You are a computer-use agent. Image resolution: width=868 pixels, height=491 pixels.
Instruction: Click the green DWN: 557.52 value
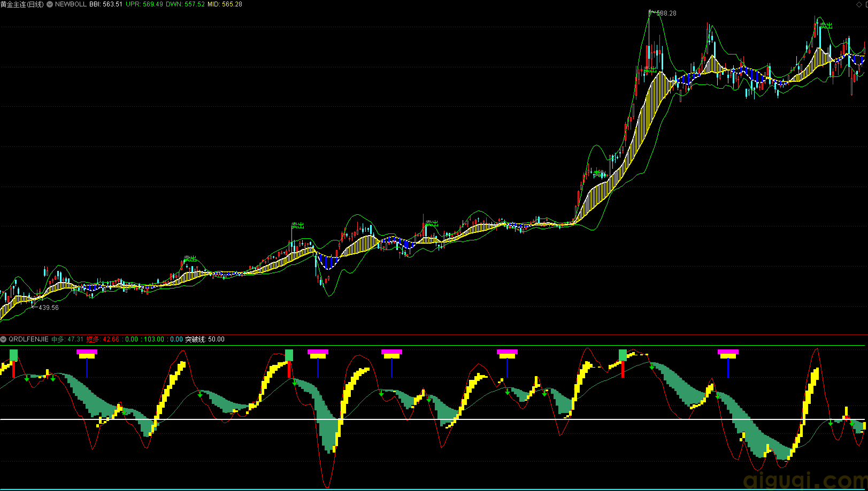click(186, 4)
